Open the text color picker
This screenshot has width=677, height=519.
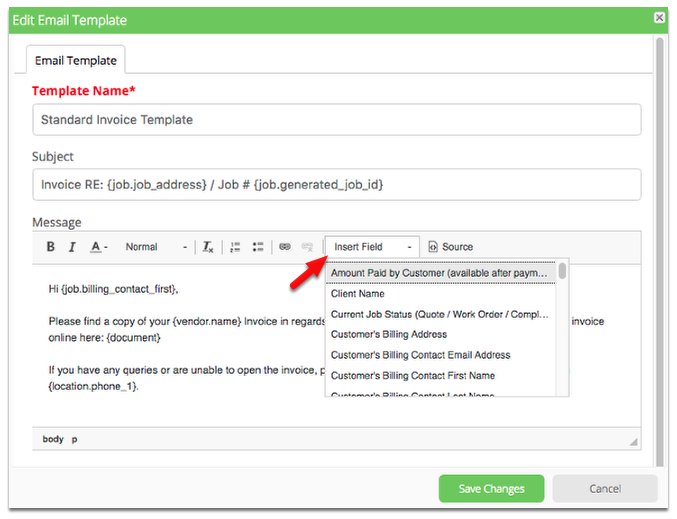click(99, 247)
